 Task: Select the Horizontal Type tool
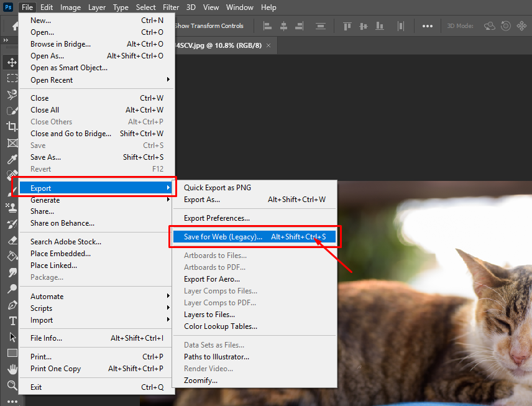click(12, 321)
